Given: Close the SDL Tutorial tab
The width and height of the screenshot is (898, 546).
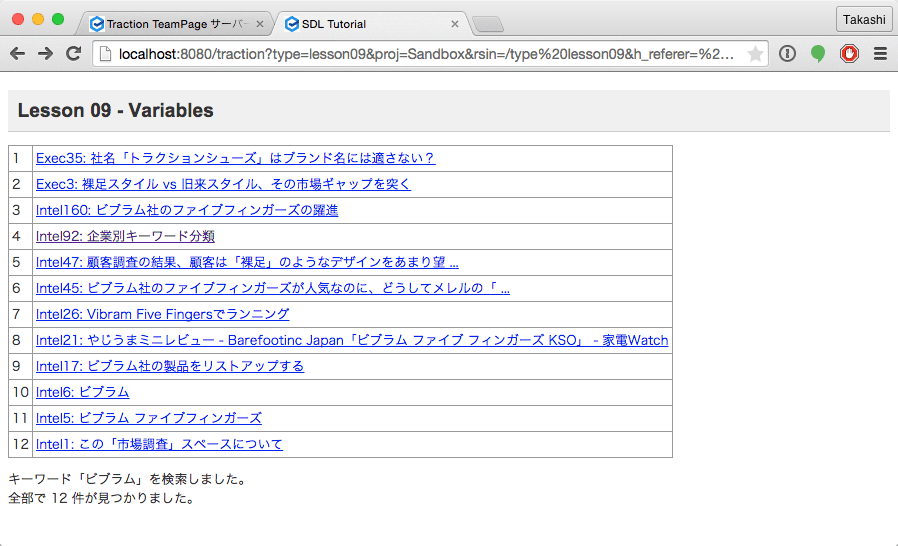Looking at the screenshot, I should 456,24.
